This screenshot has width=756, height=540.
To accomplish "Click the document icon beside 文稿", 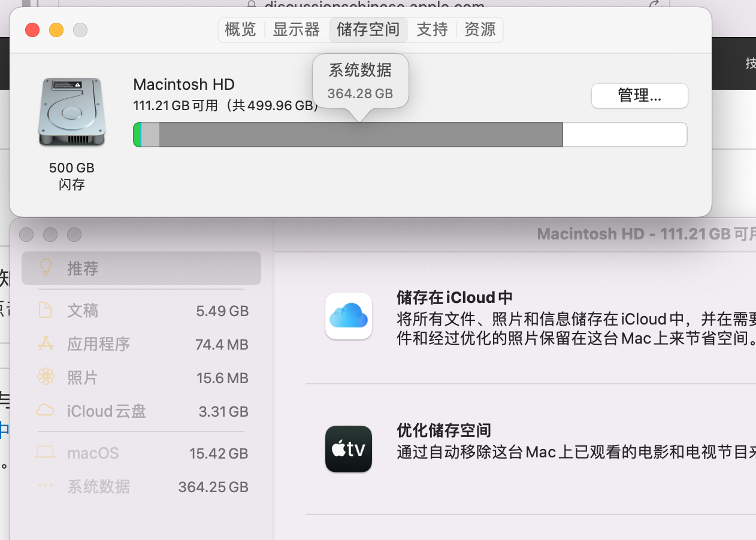I will point(46,310).
